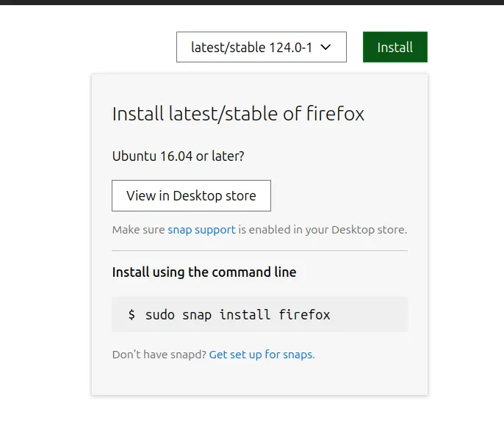Click the word firefox in the command

304,315
